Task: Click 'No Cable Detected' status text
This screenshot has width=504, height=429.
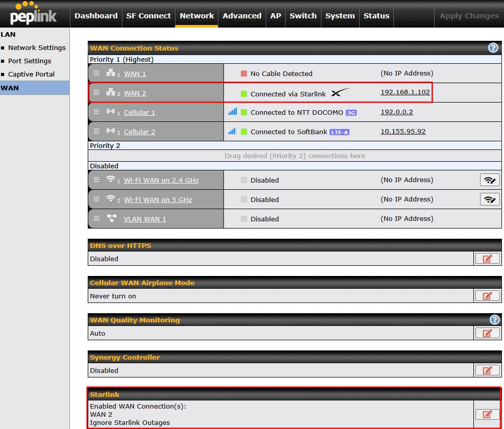Action: pyautogui.click(x=281, y=73)
